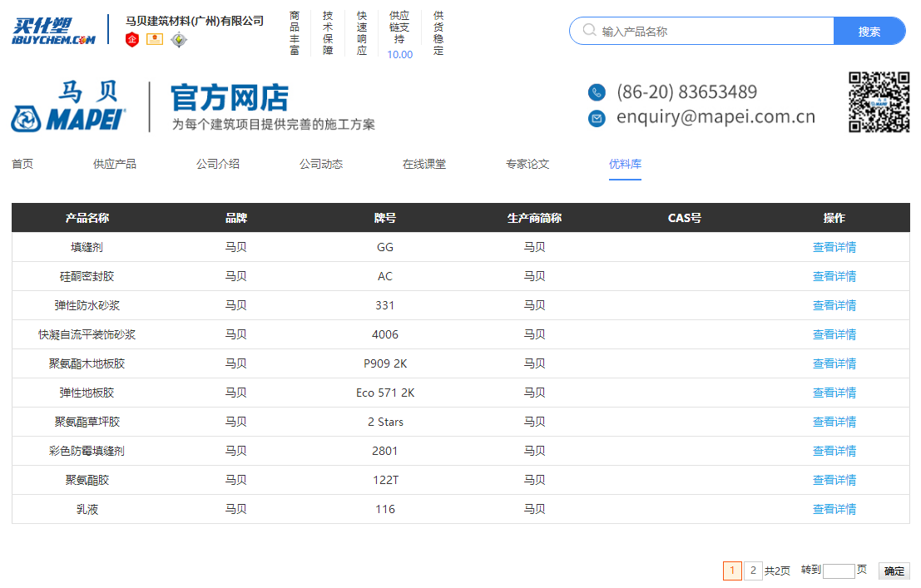
Task: View details for 聚氨酯胶 122T
Action: pos(834,480)
